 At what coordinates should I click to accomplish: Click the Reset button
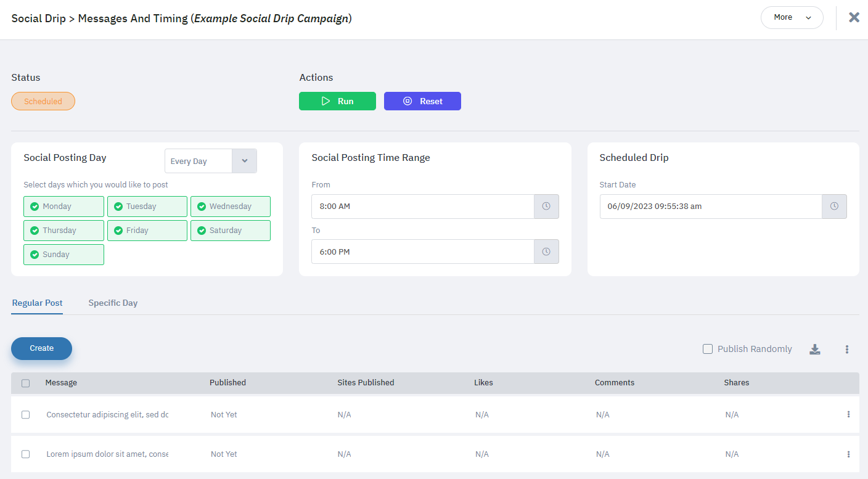tap(422, 101)
